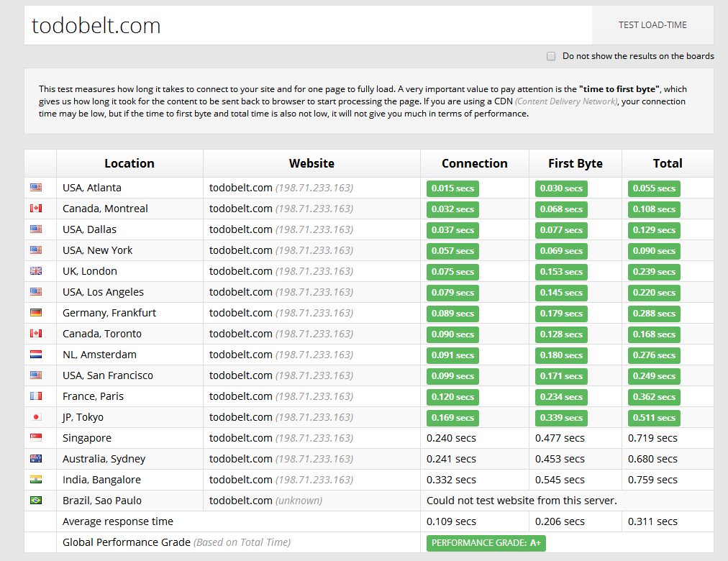
Task: Click the 0.109 secs average connection value
Action: click(451, 521)
